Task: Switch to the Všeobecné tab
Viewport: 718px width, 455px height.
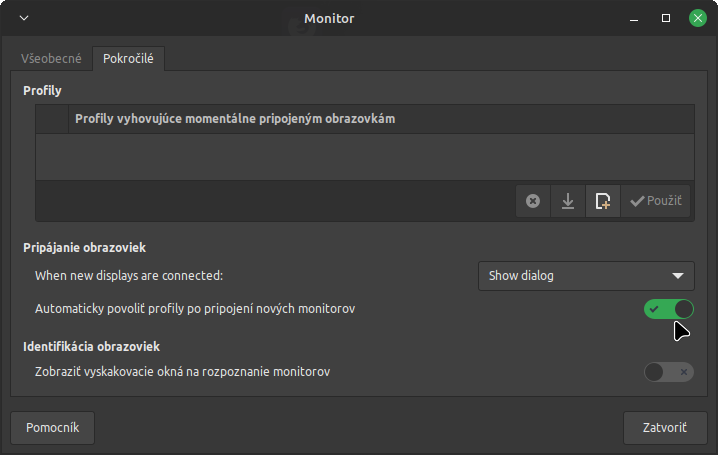Action: (x=52, y=59)
